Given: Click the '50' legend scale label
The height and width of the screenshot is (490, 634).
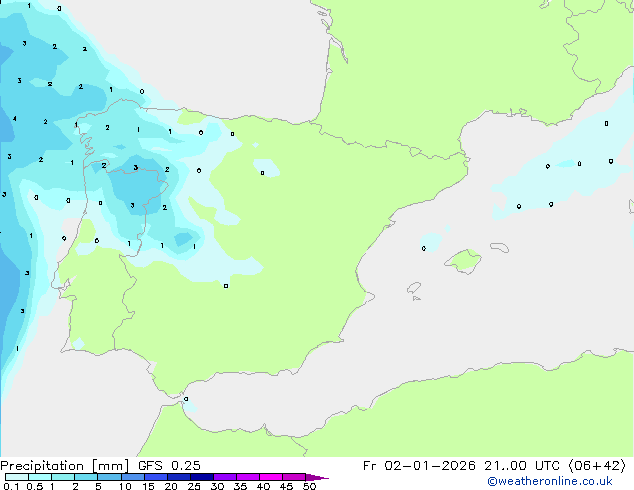Looking at the screenshot, I should (x=310, y=486).
